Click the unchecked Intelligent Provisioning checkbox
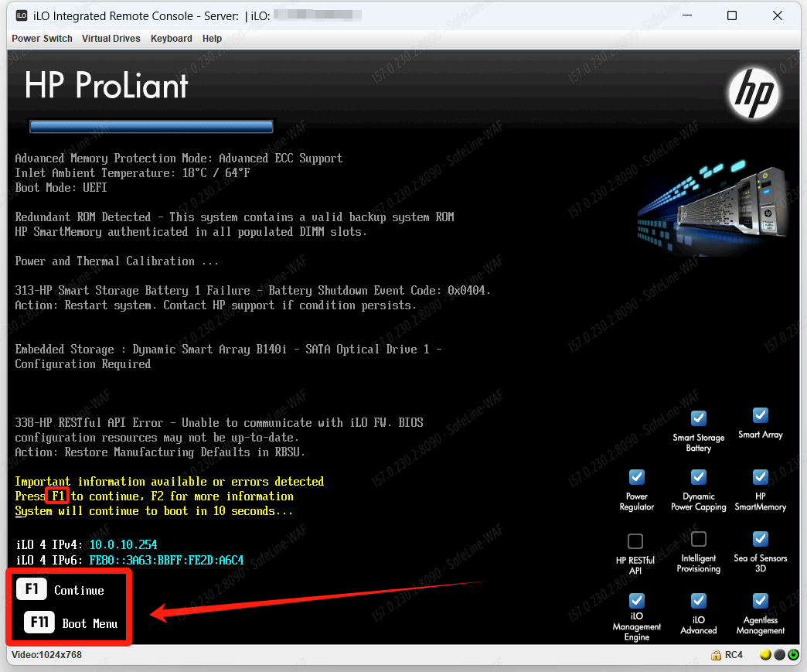Image resolution: width=807 pixels, height=672 pixels. (698, 539)
